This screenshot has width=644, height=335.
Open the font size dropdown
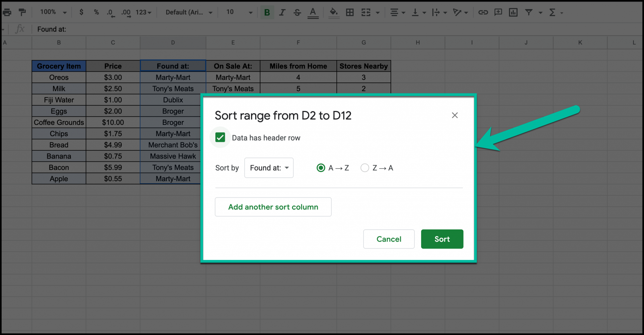tap(238, 12)
